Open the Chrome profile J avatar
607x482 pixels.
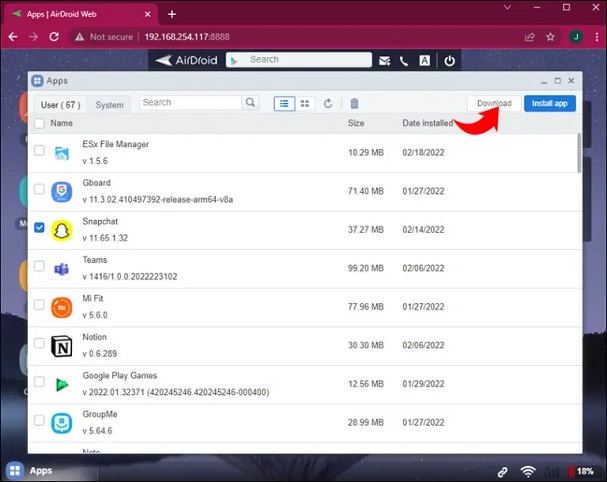pyautogui.click(x=576, y=37)
